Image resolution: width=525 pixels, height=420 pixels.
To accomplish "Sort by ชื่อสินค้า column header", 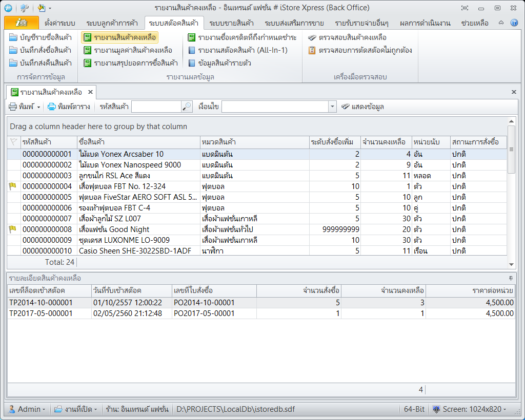I will tap(138, 142).
